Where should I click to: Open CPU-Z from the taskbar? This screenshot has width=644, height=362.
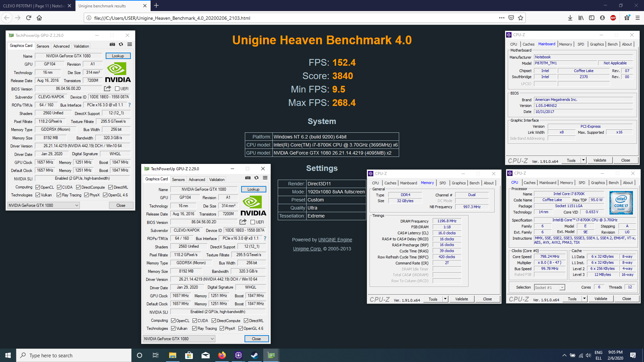(238, 355)
